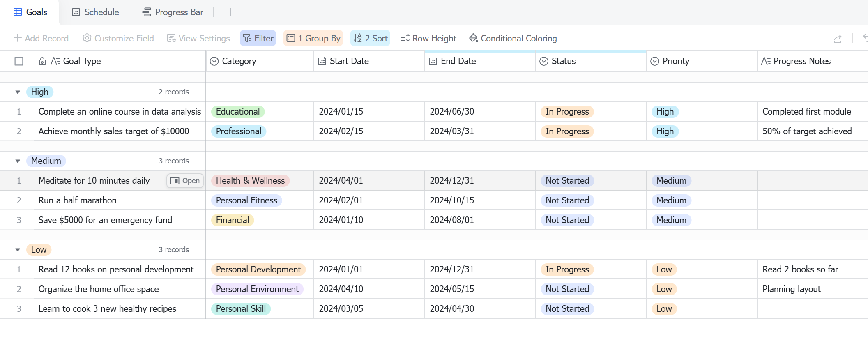Click the share arrow icon at the toolbar's right

[x=838, y=39]
